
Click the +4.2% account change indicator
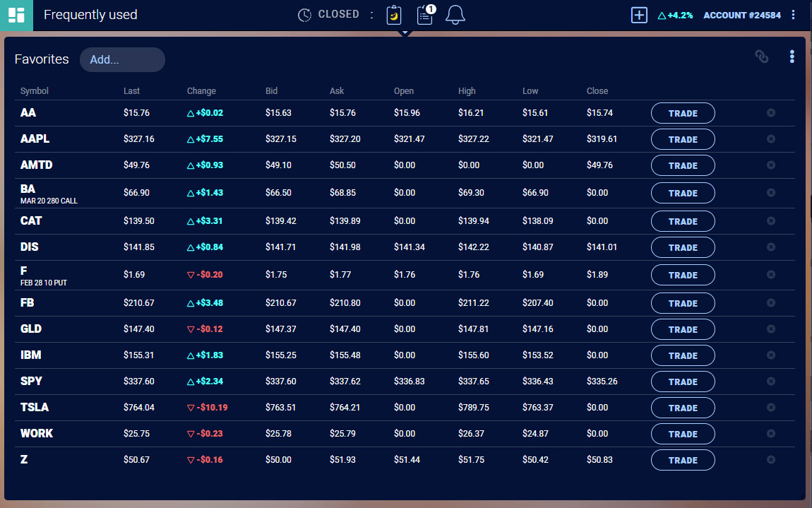[675, 15]
